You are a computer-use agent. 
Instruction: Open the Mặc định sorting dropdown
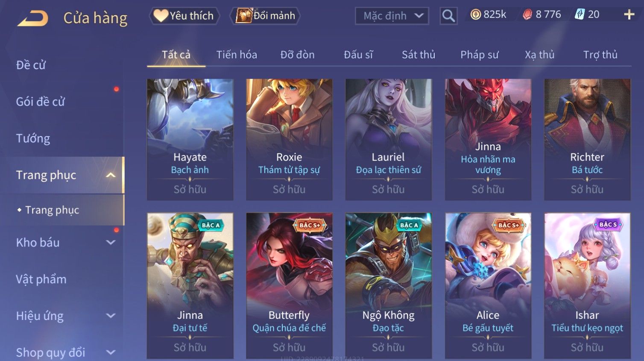pyautogui.click(x=392, y=16)
